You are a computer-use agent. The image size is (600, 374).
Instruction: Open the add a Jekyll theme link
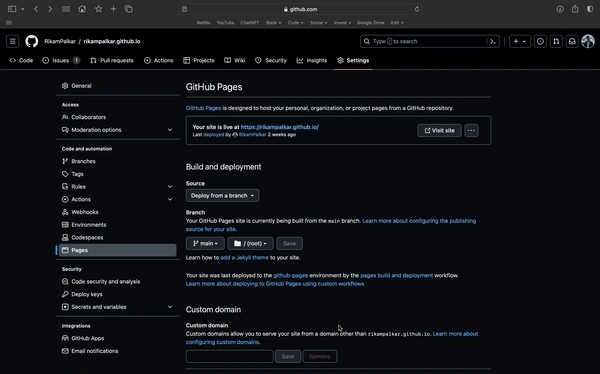point(245,258)
